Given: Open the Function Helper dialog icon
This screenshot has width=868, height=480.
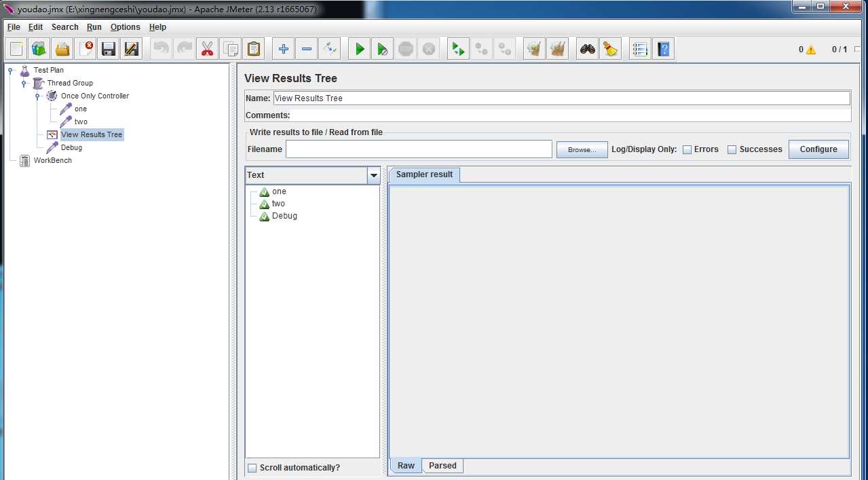Looking at the screenshot, I should pyautogui.click(x=640, y=49).
